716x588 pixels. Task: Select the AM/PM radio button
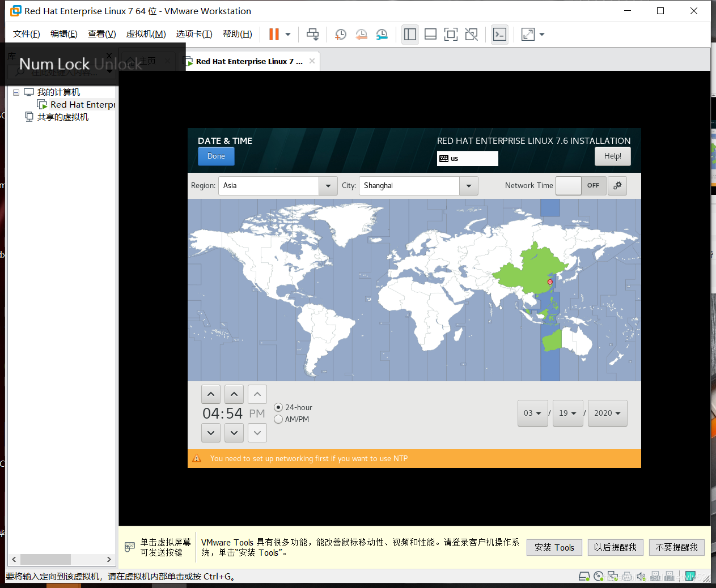pyautogui.click(x=278, y=419)
